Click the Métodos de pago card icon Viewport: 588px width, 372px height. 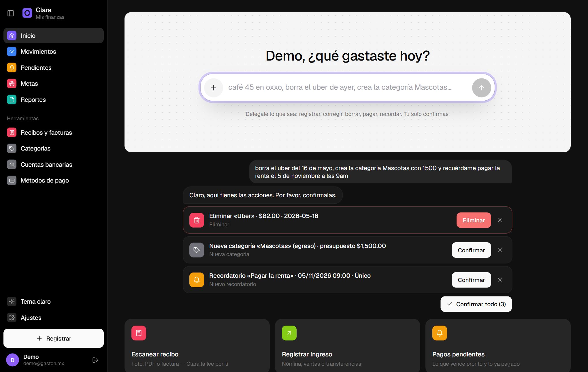12,181
